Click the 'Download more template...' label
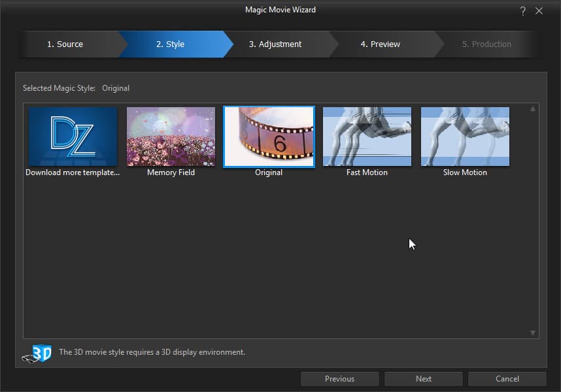The width and height of the screenshot is (561, 392). point(73,172)
